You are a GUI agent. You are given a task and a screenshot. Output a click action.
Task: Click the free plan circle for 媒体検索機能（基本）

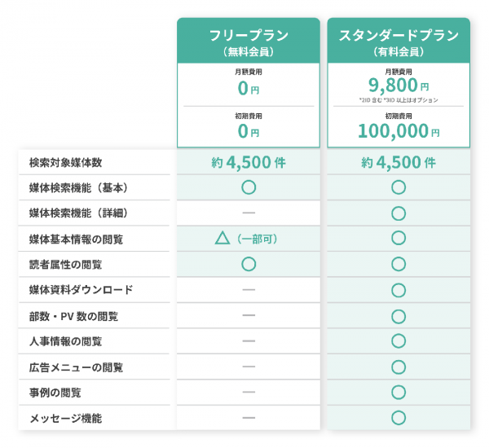tap(249, 187)
